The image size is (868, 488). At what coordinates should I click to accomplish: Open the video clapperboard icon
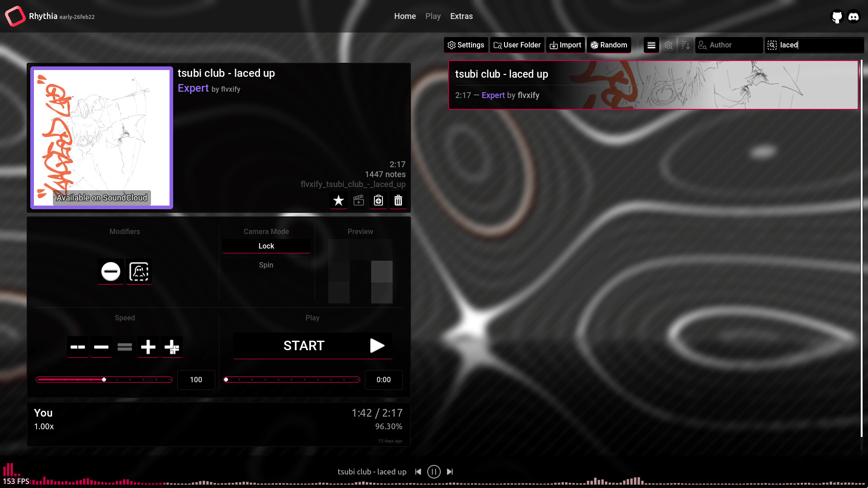359,200
